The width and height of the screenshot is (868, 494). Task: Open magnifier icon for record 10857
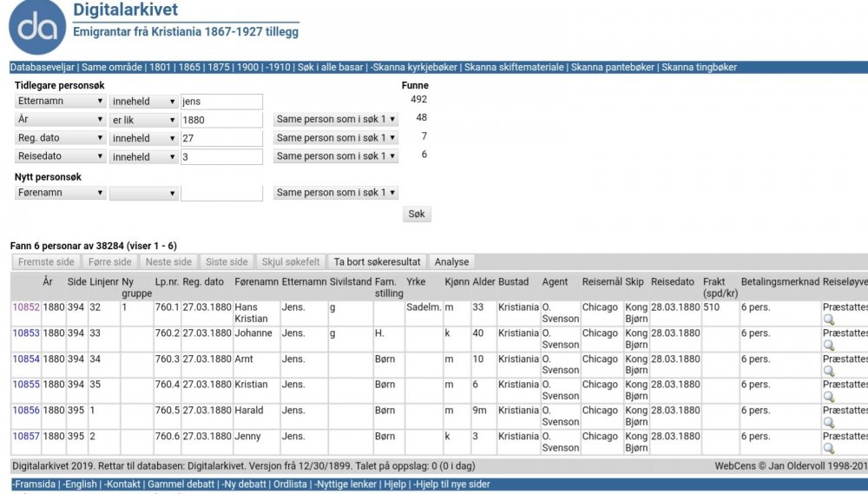point(829,448)
